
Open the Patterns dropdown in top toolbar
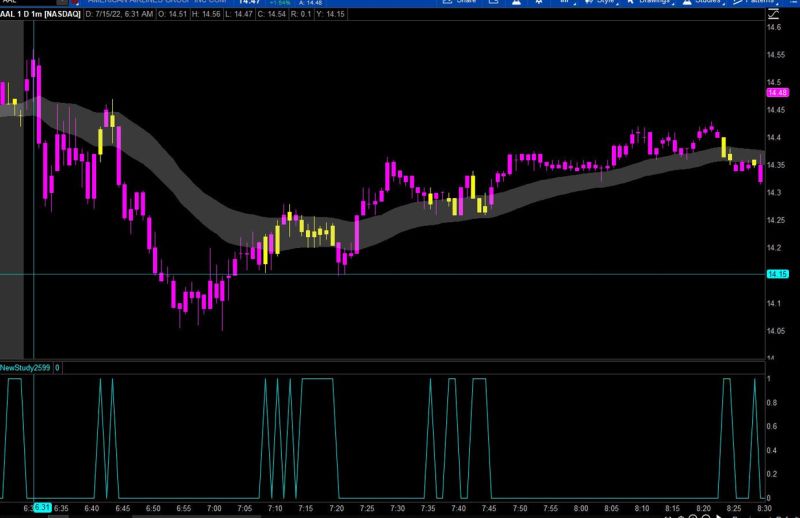tap(756, 2)
